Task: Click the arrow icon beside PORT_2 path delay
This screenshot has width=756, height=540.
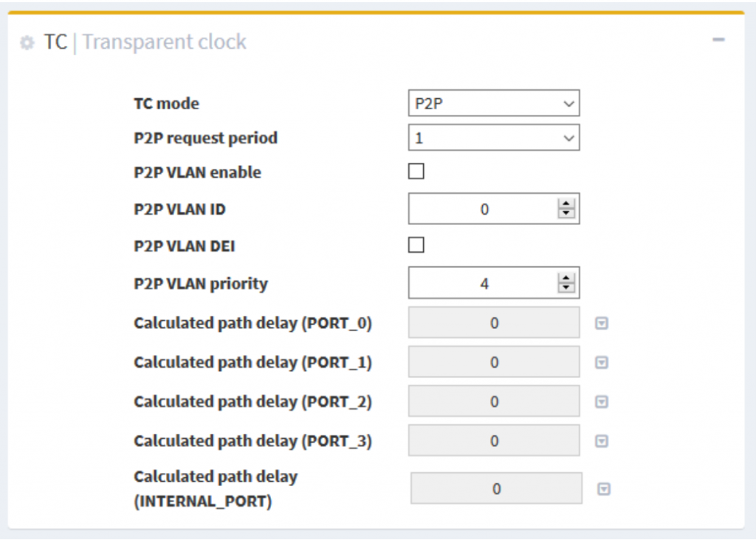Action: click(602, 402)
